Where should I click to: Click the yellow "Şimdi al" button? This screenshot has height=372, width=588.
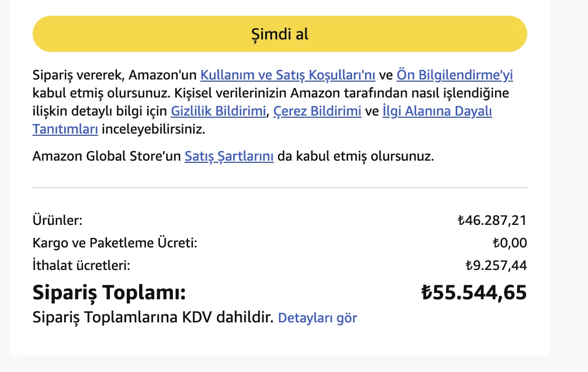[280, 34]
